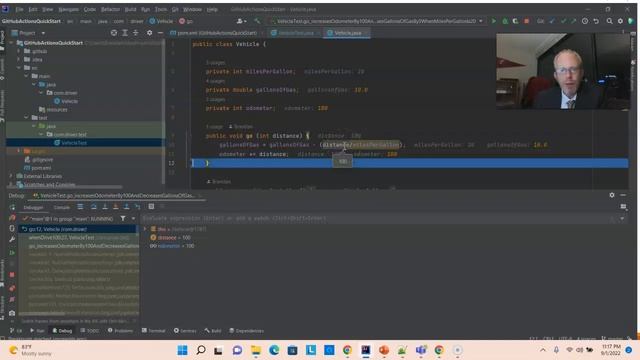The width and height of the screenshot is (640, 360).
Task: Switch to the Console tab in Debug
Action: [62, 207]
